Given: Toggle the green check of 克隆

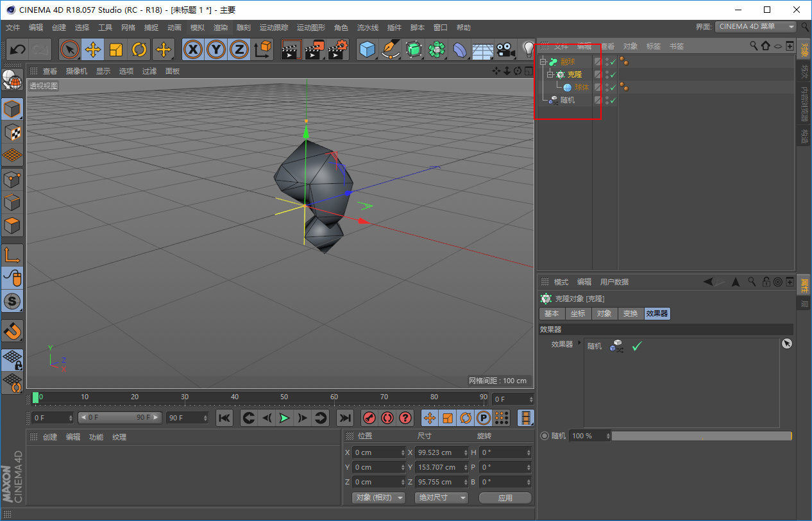Looking at the screenshot, I should tap(613, 75).
